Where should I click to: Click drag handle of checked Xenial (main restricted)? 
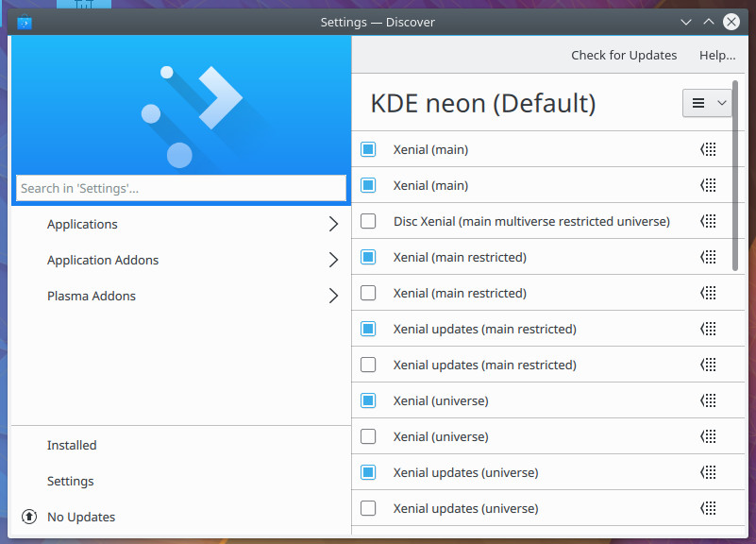(708, 257)
